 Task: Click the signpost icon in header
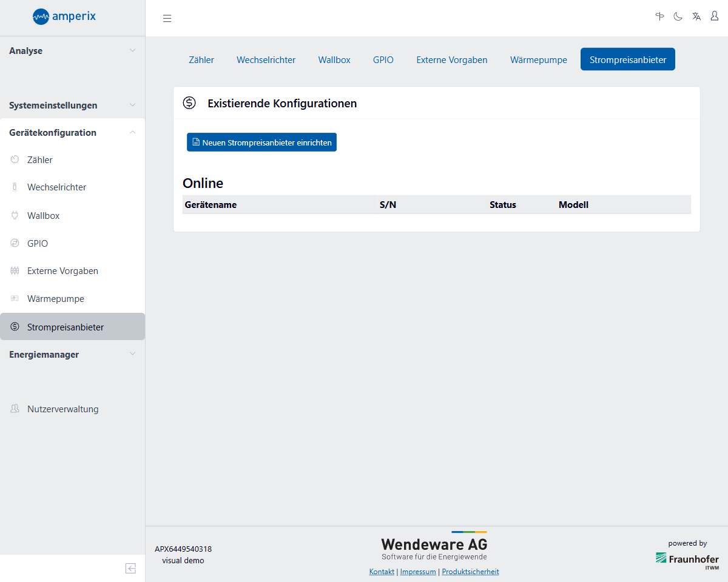[x=659, y=16]
